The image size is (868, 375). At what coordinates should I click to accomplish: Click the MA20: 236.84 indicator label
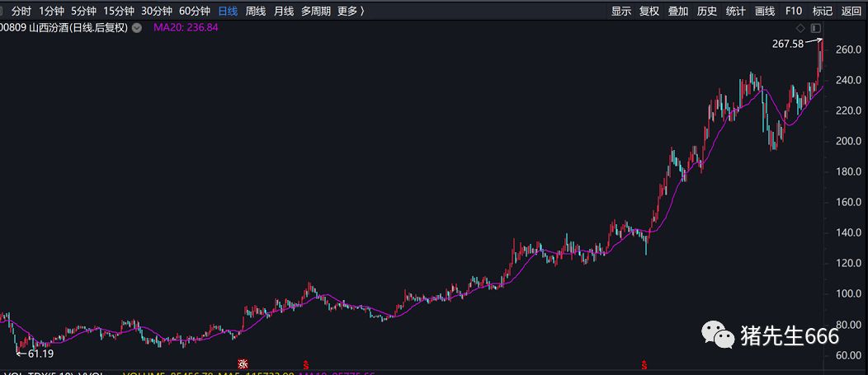(x=186, y=28)
